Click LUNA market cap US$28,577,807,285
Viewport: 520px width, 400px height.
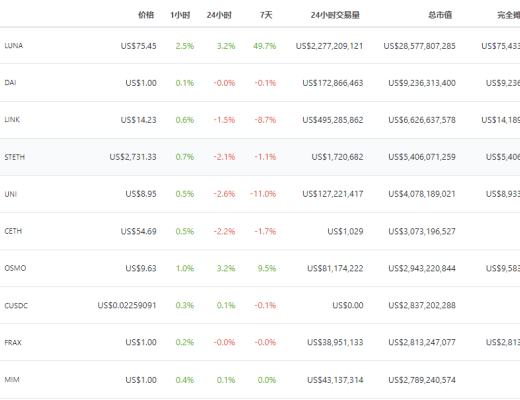419,46
